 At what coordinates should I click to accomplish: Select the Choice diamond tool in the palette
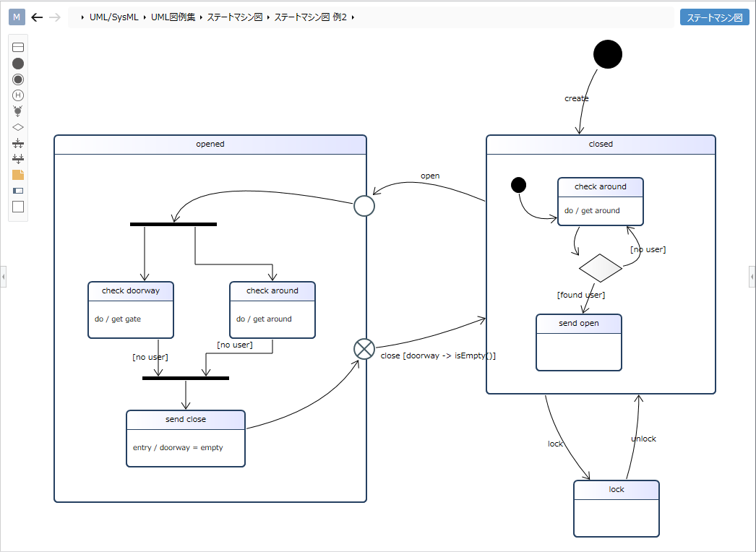tap(18, 127)
